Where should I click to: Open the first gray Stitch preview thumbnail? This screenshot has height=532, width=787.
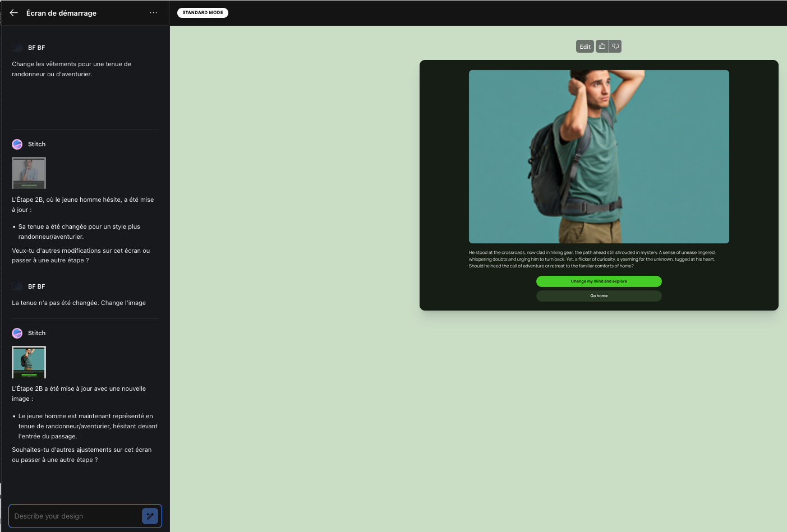tap(29, 173)
